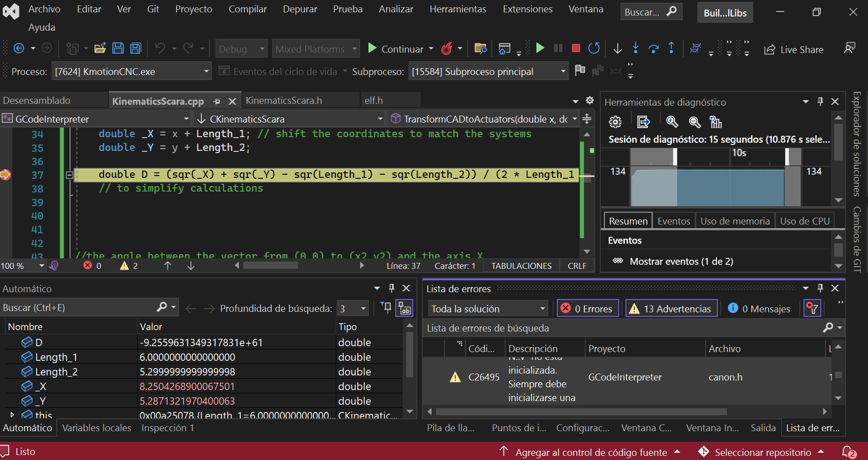Image resolution: width=868 pixels, height=460 pixels.
Task: Open the Depurar menu
Action: [x=300, y=9]
